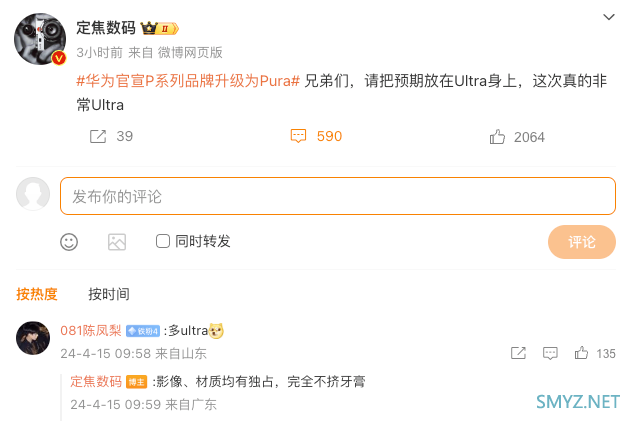Attach an image to the comment

117,241
